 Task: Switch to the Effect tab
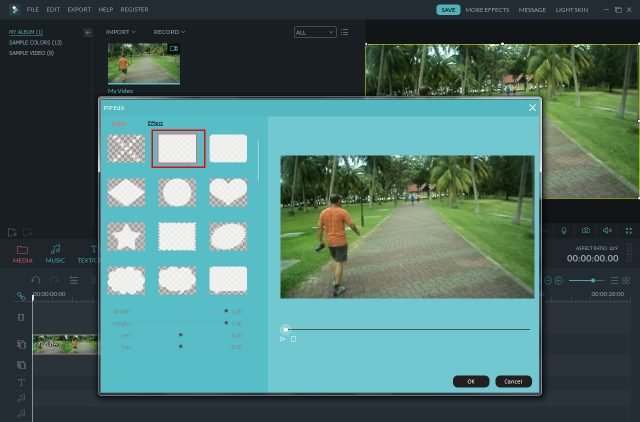pyautogui.click(x=155, y=122)
